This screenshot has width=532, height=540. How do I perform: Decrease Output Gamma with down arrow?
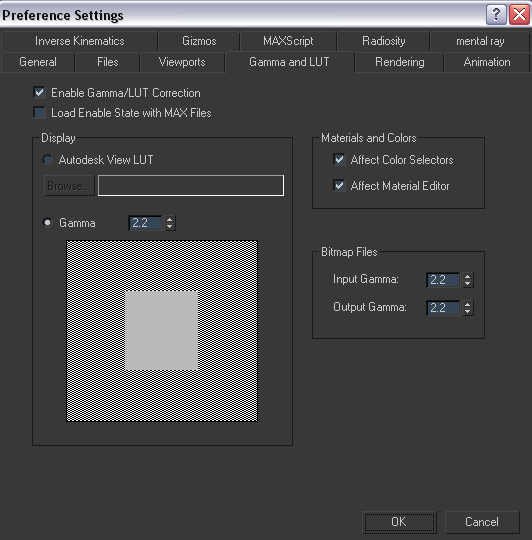tap(468, 311)
